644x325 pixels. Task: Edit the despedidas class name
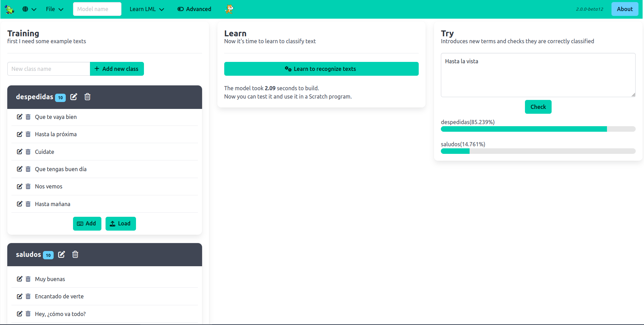coord(74,97)
